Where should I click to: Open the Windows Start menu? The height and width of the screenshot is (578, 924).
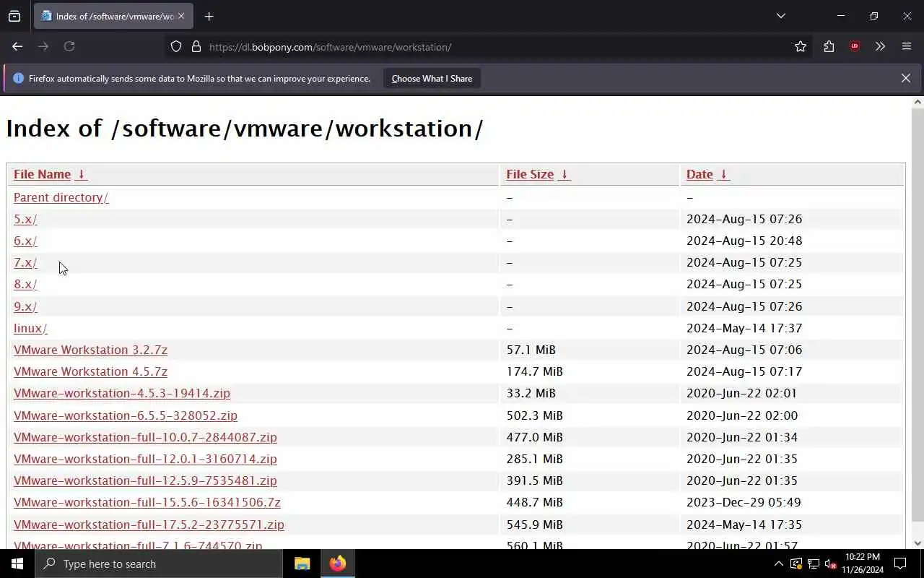pyautogui.click(x=17, y=564)
